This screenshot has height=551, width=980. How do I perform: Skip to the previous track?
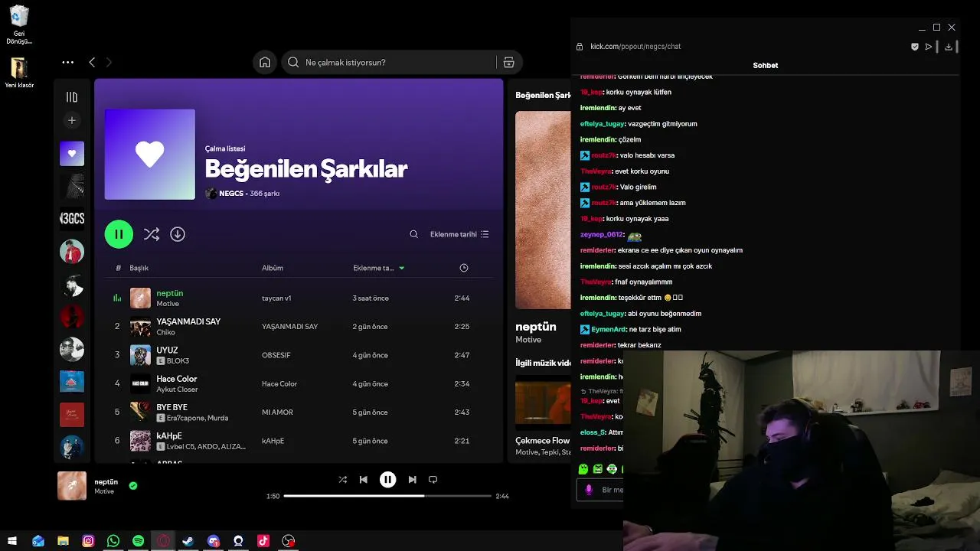(364, 480)
